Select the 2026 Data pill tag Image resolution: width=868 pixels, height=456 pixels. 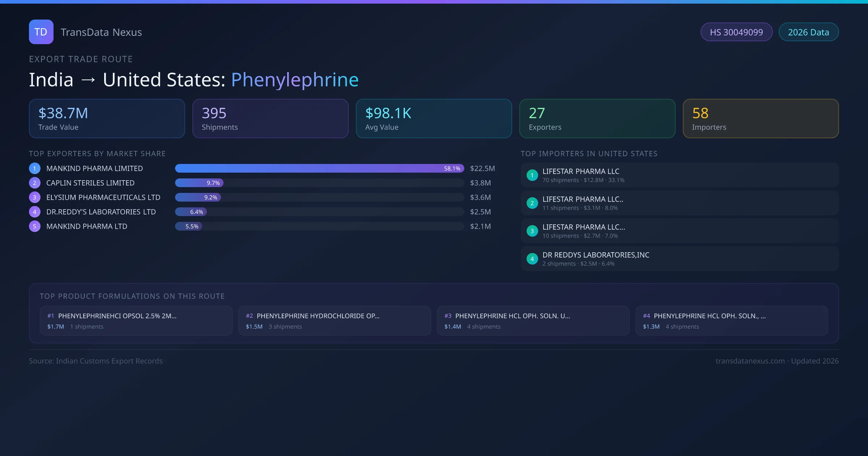click(x=808, y=32)
